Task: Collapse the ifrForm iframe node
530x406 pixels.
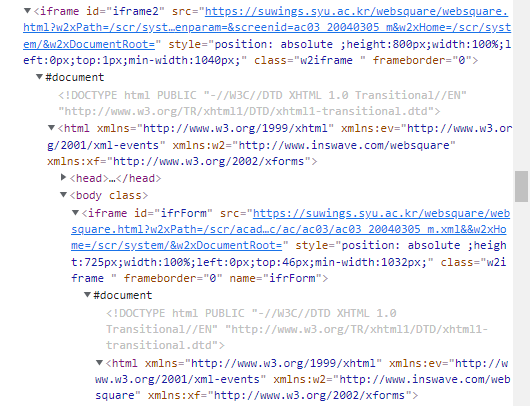Action: [75, 213]
